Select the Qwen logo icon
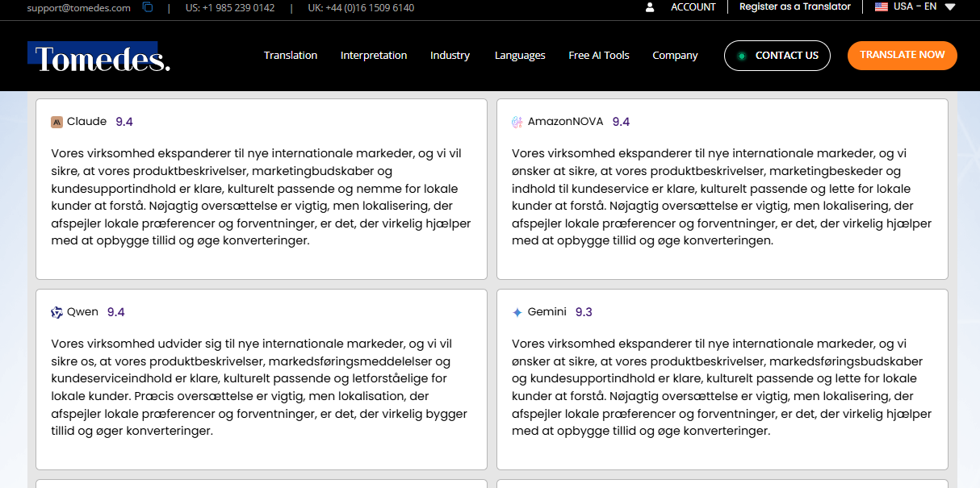Screen dimensions: 980x488 tap(57, 311)
